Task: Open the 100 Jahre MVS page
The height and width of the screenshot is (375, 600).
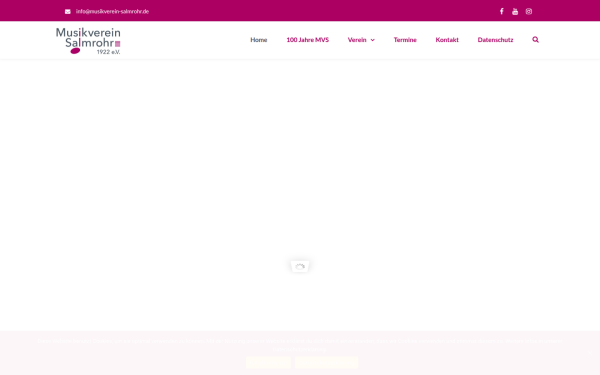Action: coord(308,40)
